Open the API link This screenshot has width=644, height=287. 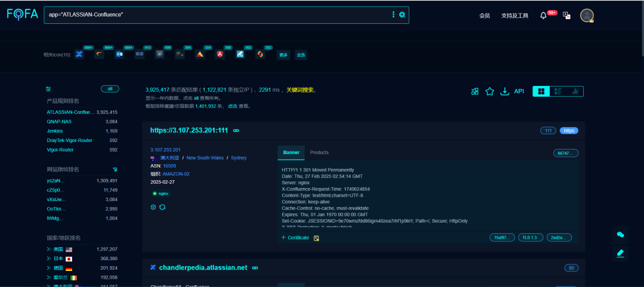[519, 91]
